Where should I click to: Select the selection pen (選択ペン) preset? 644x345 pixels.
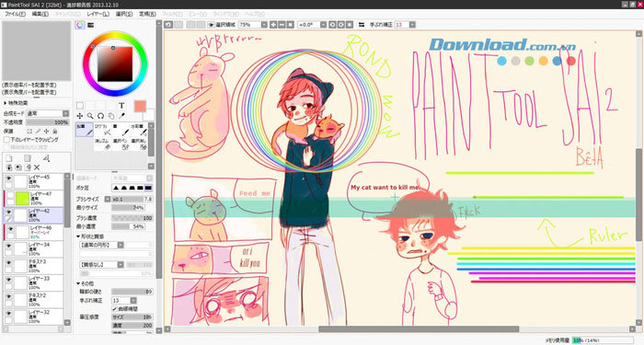pos(121,144)
